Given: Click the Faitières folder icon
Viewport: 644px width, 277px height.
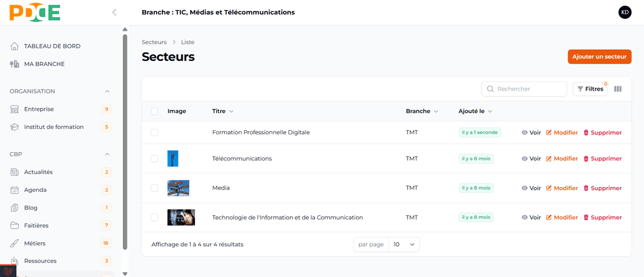Looking at the screenshot, I should 15,226.
